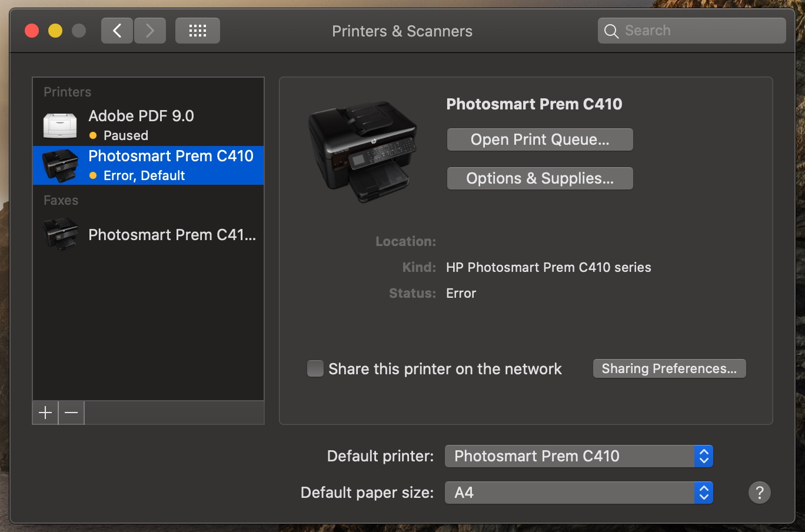Screen dimensions: 805x532
Task: Go back with the left chevron
Action: 117,31
